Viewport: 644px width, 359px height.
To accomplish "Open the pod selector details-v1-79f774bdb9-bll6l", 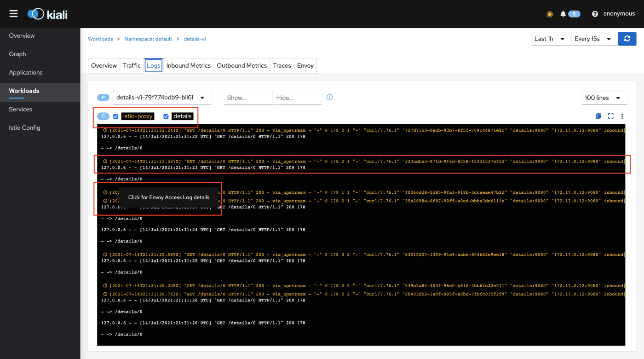I will 162,98.
